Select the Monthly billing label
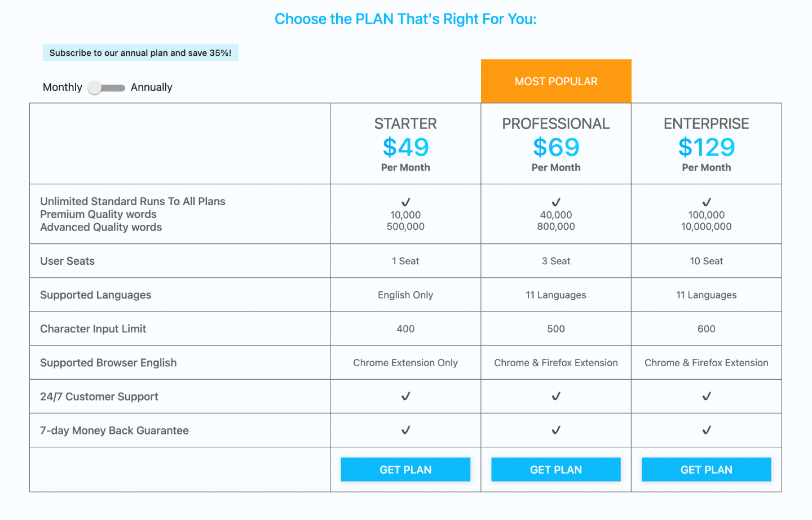Screen dimensions: 812x520 coord(63,87)
